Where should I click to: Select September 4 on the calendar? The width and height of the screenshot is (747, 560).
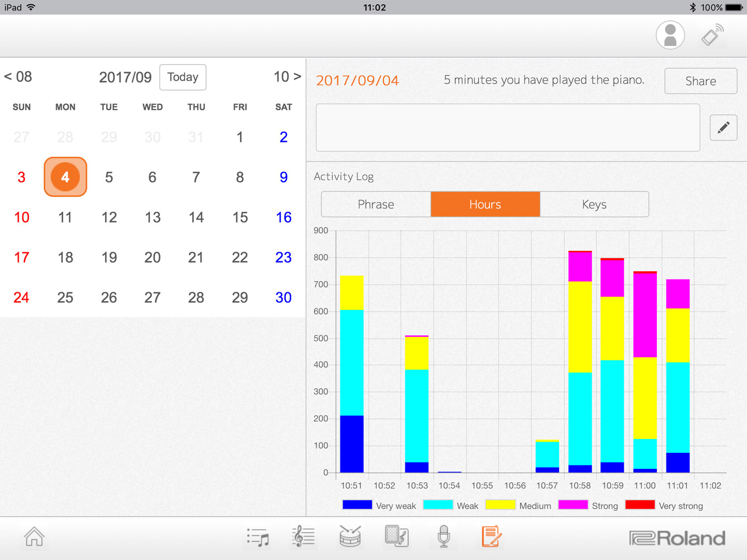click(x=65, y=177)
